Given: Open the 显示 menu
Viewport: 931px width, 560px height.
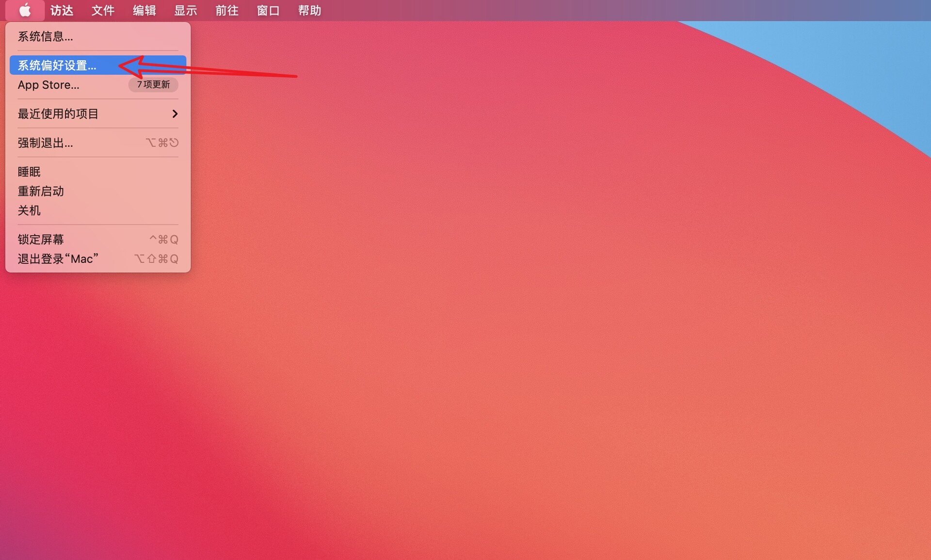Looking at the screenshot, I should click(185, 10).
